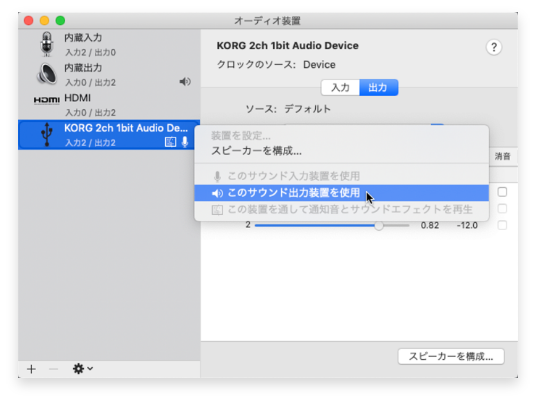Click the 0.82 value field
Viewport: 536px width, 402px height.
point(430,225)
